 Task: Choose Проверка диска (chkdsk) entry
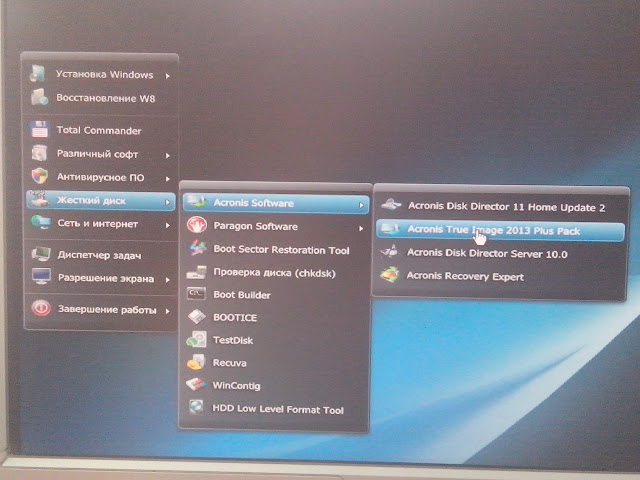pyautogui.click(x=276, y=273)
